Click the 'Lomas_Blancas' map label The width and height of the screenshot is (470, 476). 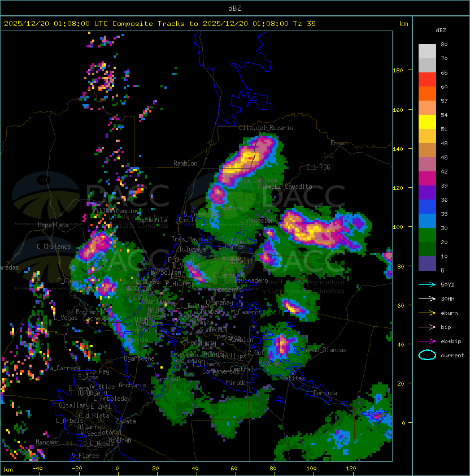tap(324, 350)
